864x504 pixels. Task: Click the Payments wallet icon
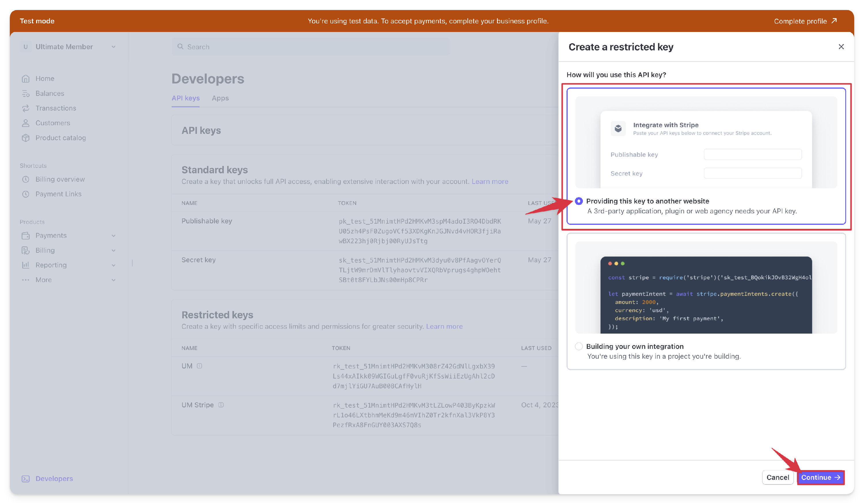[x=26, y=235]
